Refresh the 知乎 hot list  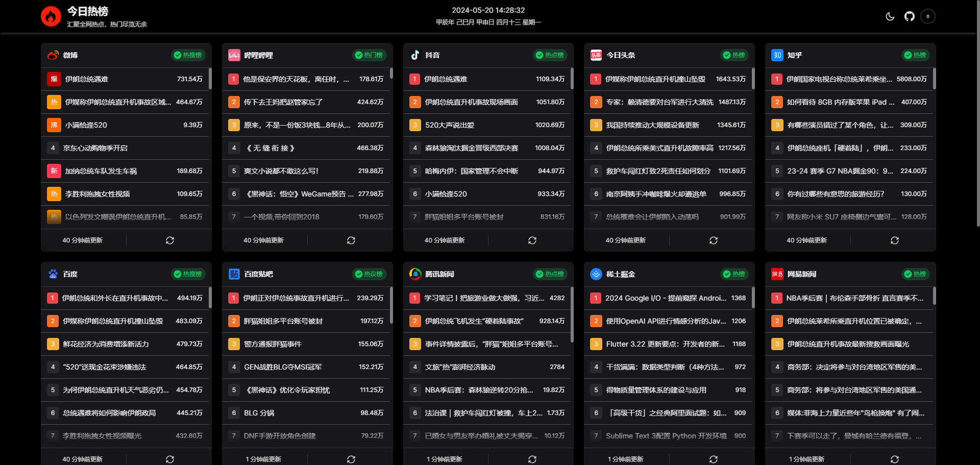(x=895, y=240)
